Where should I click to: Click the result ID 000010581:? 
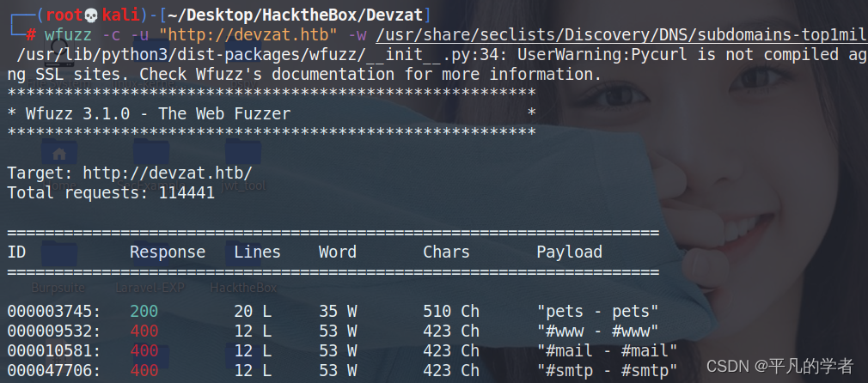coord(54,351)
